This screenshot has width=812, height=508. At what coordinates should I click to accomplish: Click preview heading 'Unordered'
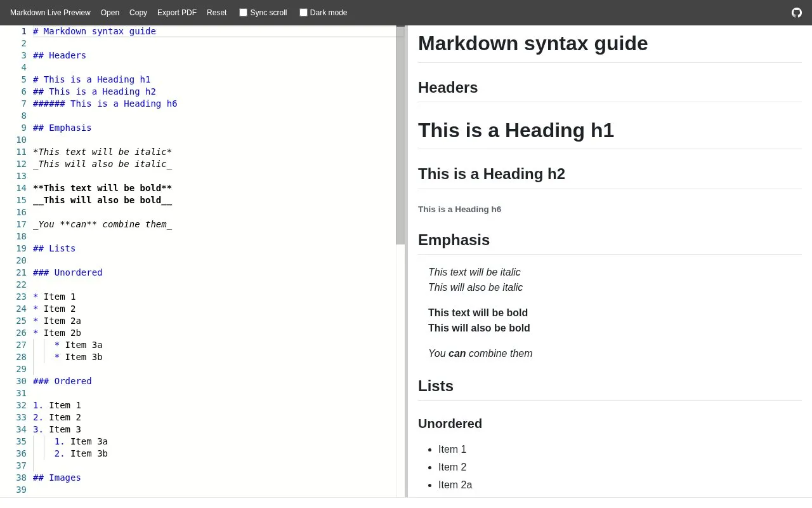point(450,424)
